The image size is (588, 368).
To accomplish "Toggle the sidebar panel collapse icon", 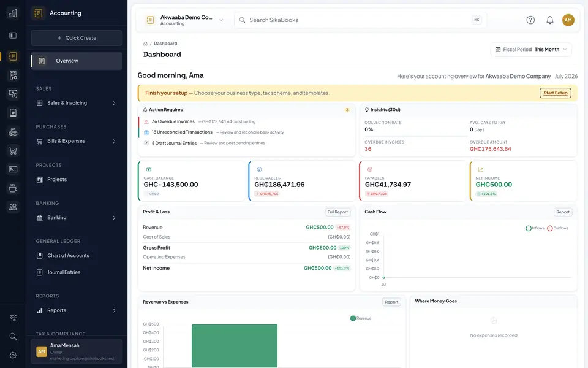I will pyautogui.click(x=13, y=36).
